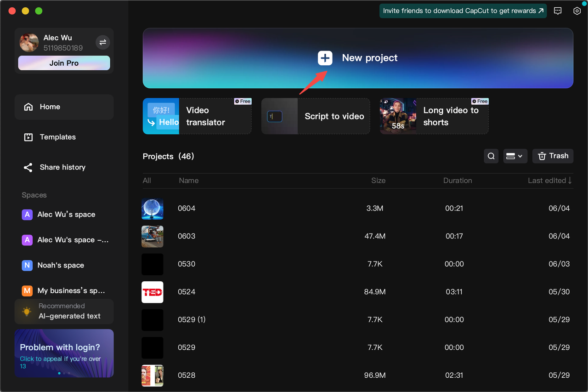588x392 pixels.
Task: Click the New project banner text
Action: click(370, 58)
